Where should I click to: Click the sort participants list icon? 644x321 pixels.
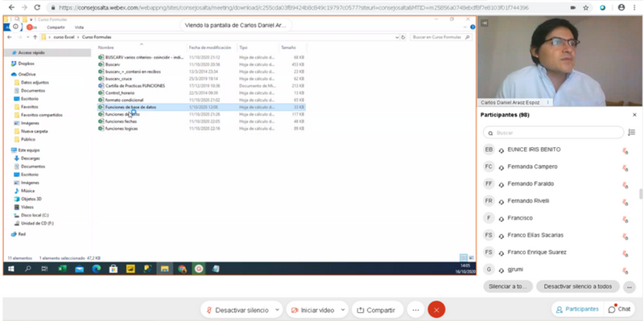click(632, 133)
